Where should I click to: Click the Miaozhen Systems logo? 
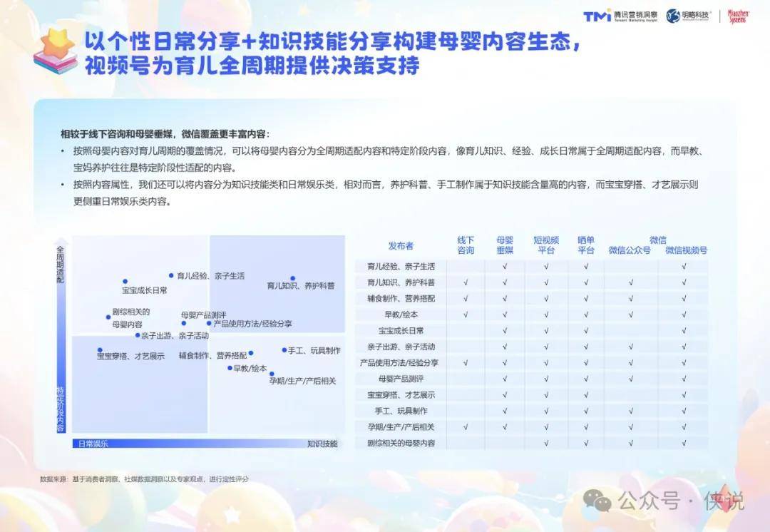click(738, 16)
